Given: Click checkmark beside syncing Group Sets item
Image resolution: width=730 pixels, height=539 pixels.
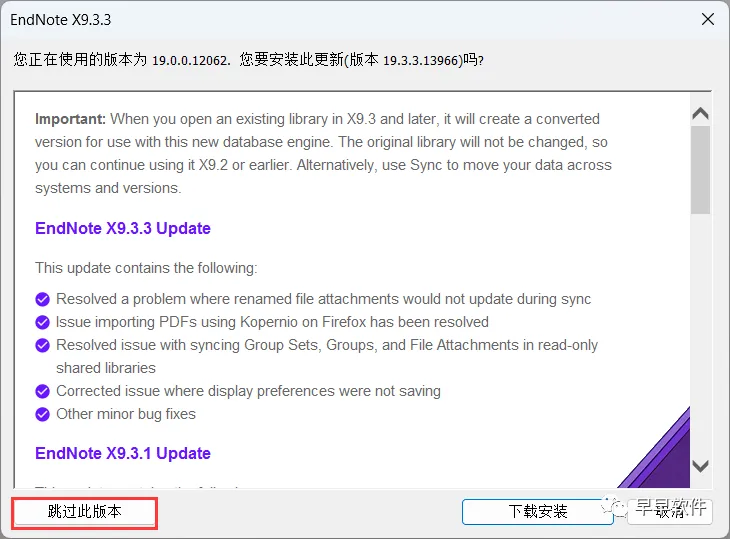Looking at the screenshot, I should click(x=42, y=345).
